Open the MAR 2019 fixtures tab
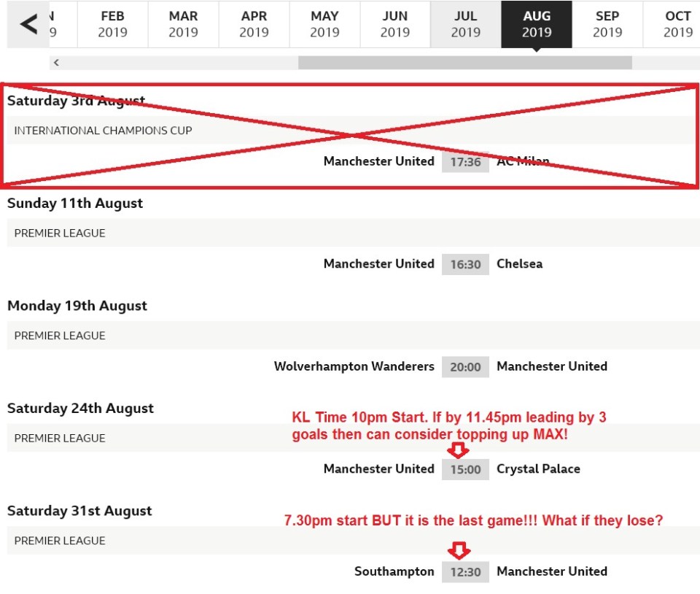This screenshot has width=700, height=594. (x=183, y=24)
